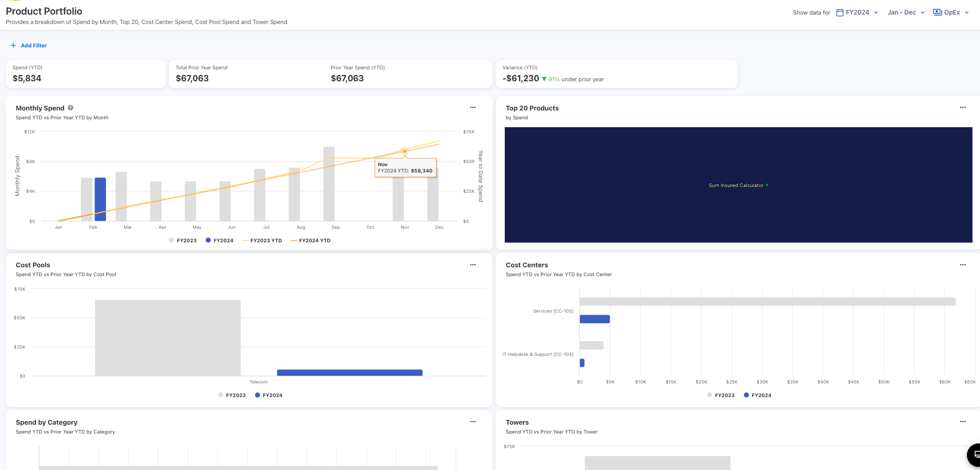Select Sum Insured Calculator treemap tile
Image resolution: width=980 pixels, height=470 pixels.
pos(738,185)
